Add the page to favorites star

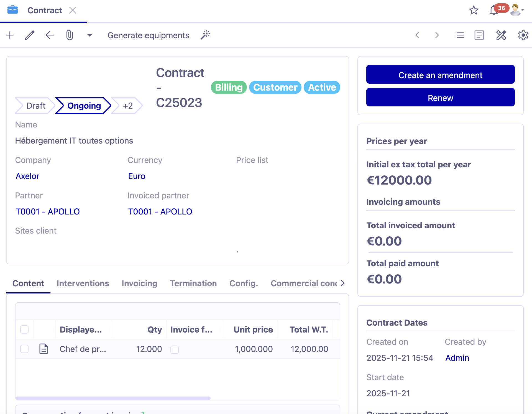coord(474,11)
